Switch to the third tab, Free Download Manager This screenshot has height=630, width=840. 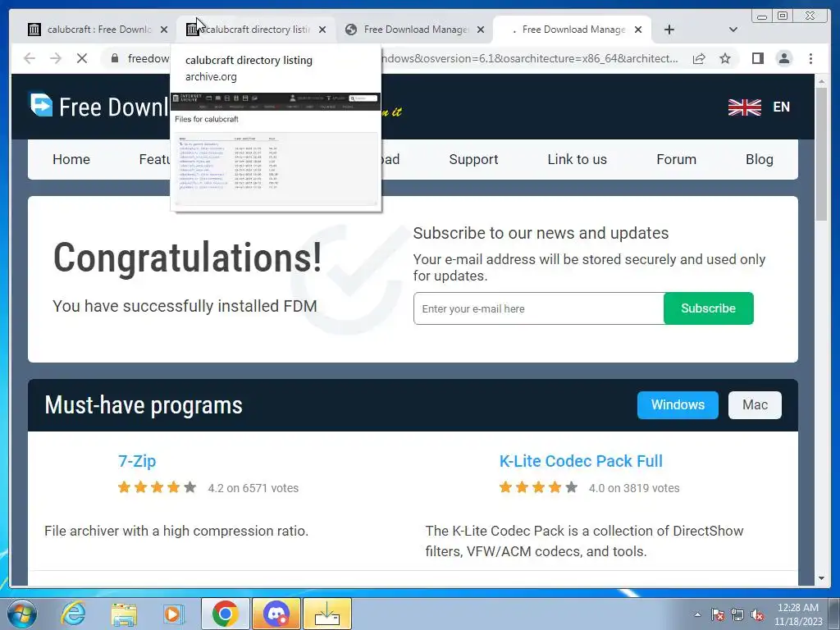(414, 30)
